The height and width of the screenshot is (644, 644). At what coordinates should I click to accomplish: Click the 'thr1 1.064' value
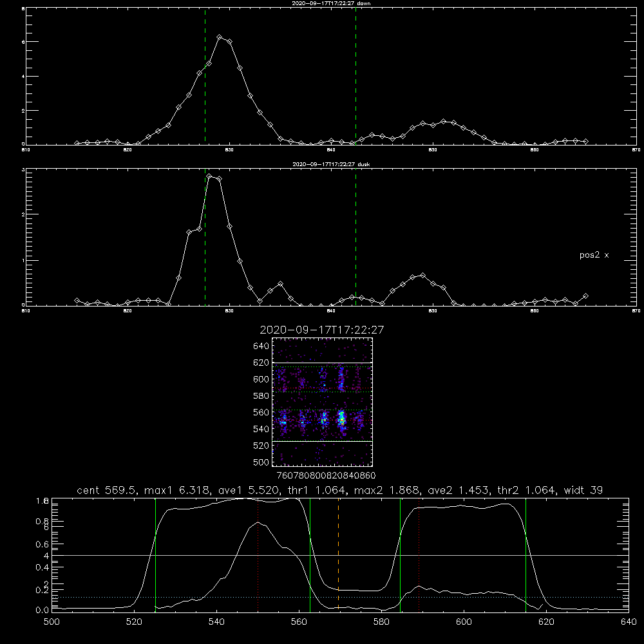click(317, 490)
